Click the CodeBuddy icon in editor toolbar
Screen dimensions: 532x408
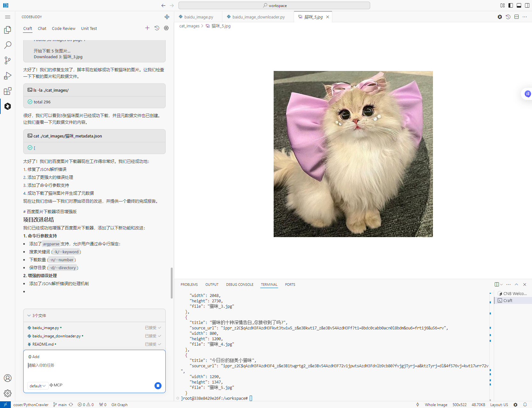(500, 17)
